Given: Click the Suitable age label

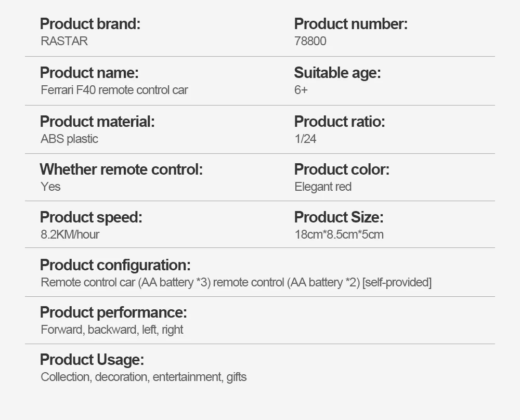Looking at the screenshot, I should (337, 73).
